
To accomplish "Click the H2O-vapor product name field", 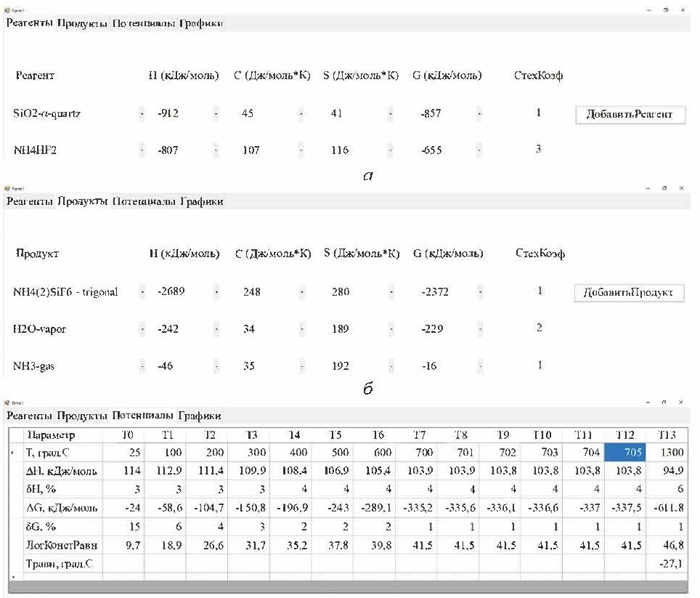I will tap(39, 328).
